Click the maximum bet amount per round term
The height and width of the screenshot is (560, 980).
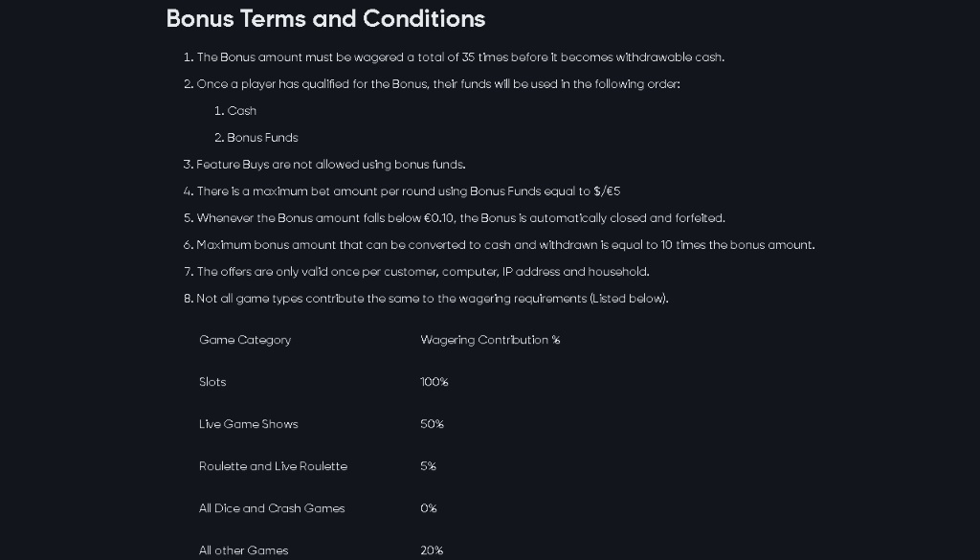tap(408, 191)
